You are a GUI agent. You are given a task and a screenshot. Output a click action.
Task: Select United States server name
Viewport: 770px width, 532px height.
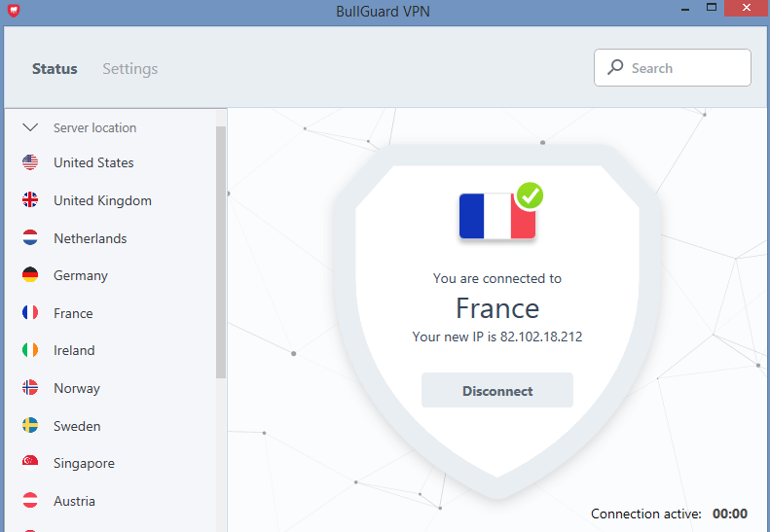(x=93, y=162)
